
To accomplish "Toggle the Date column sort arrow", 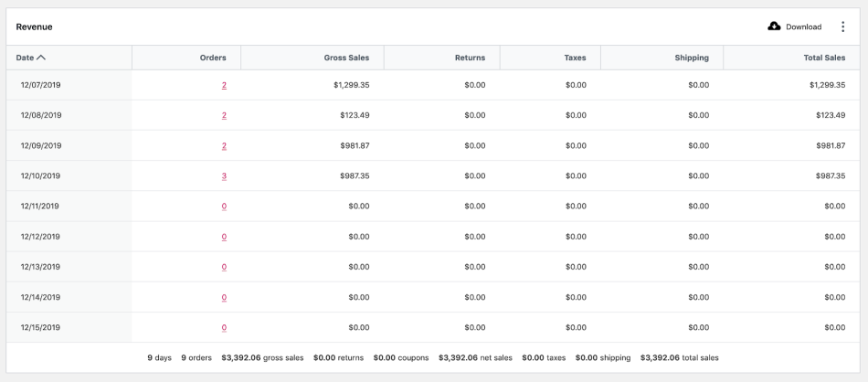I will point(41,58).
